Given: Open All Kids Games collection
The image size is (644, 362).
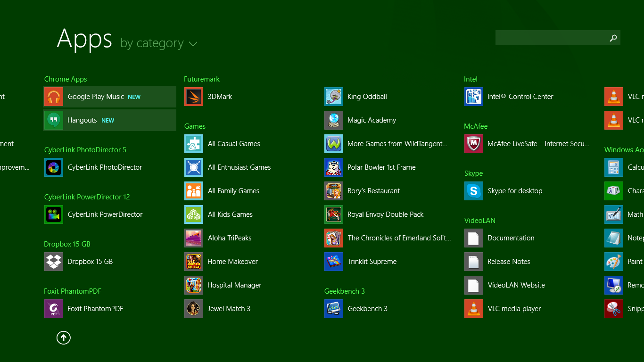Looking at the screenshot, I should pyautogui.click(x=230, y=214).
